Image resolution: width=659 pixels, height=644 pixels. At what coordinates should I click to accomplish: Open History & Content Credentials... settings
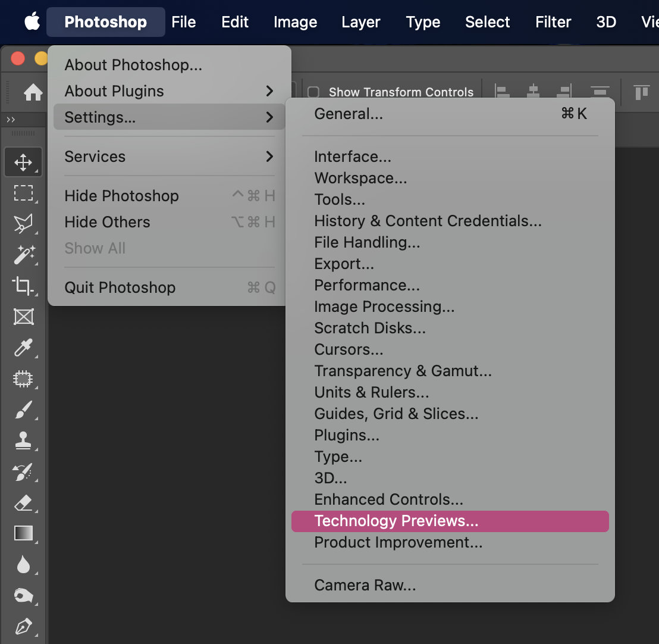(x=450, y=221)
